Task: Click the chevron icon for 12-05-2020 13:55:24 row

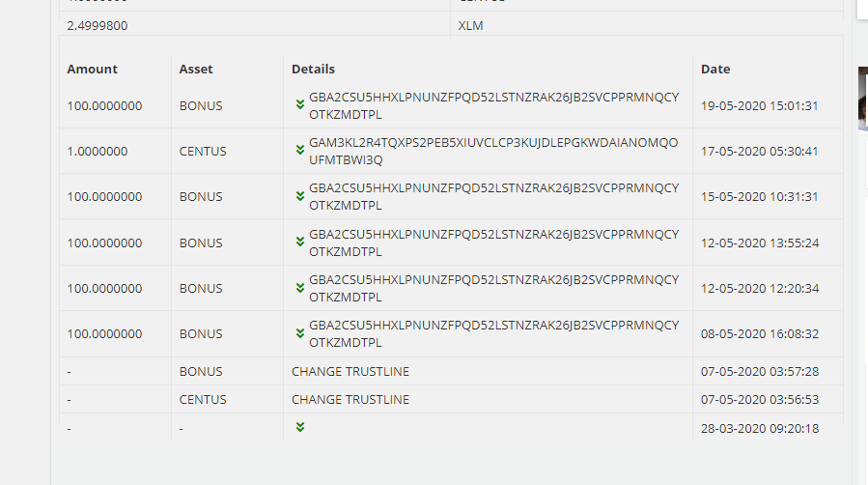Action: 300,242
